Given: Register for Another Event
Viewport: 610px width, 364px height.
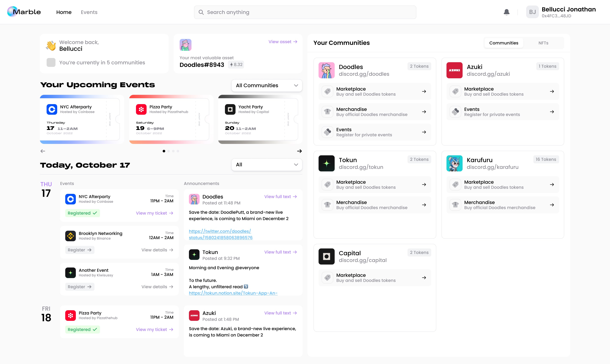Looking at the screenshot, I should [x=80, y=287].
